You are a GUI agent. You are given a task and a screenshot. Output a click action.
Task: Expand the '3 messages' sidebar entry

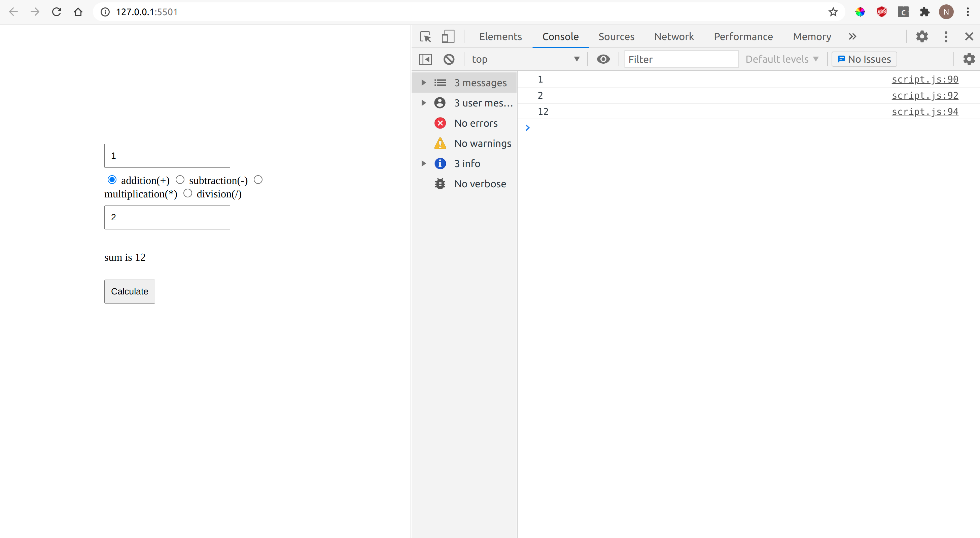coord(423,82)
